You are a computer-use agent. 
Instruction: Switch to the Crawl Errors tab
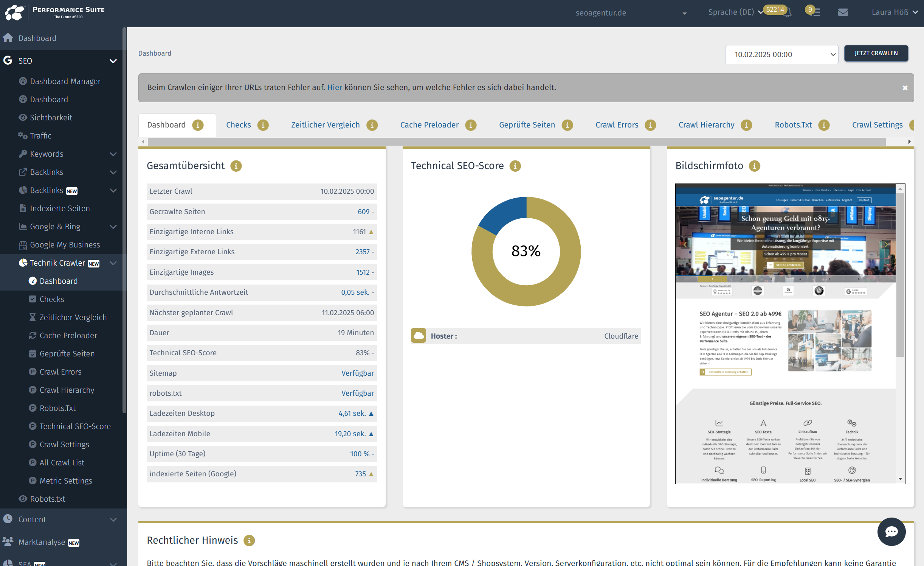[x=617, y=125]
